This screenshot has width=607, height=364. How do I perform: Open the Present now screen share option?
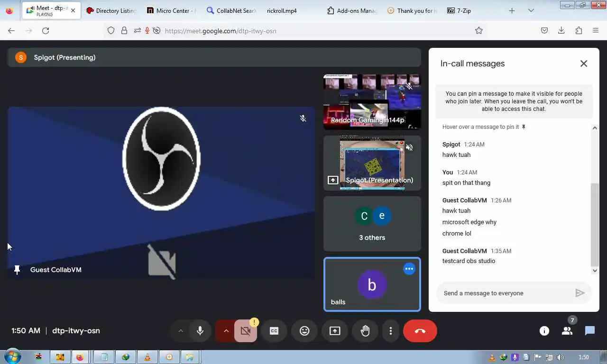click(x=335, y=331)
